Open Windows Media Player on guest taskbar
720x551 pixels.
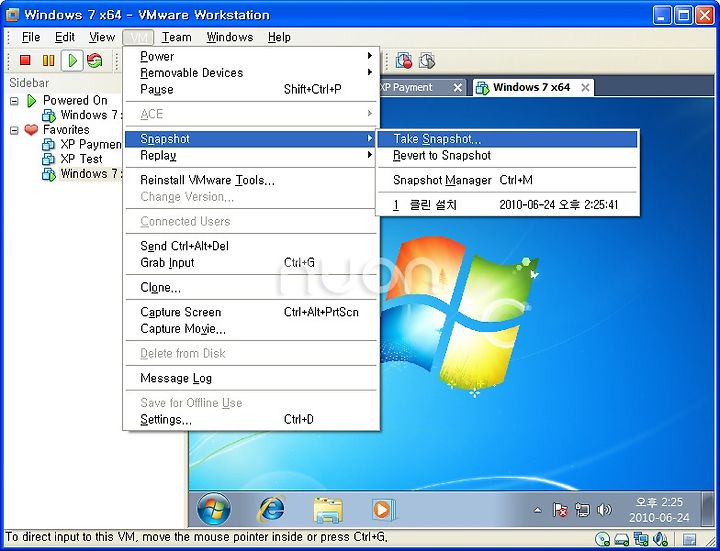coord(384,510)
